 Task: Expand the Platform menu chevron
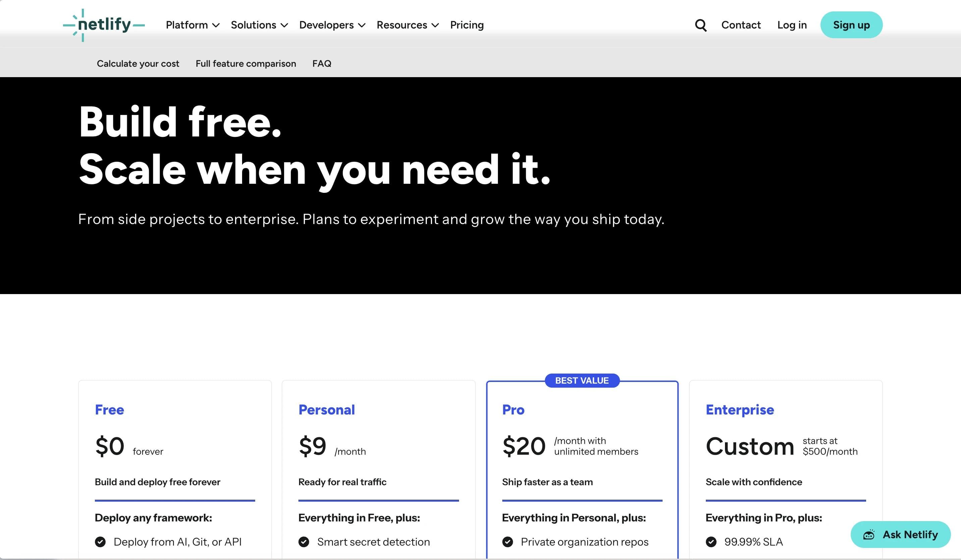point(216,25)
